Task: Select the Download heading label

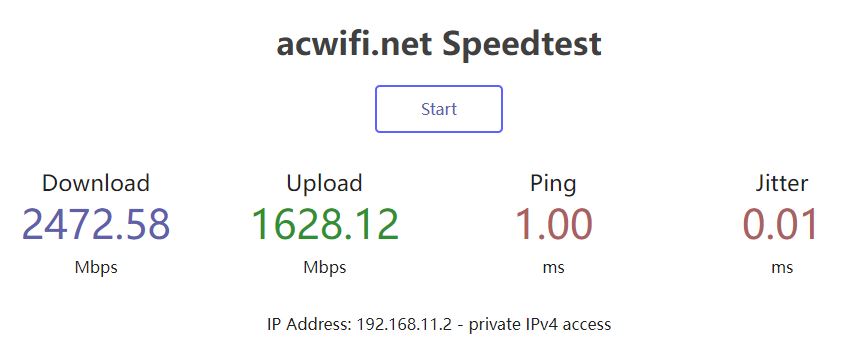Action: [96, 183]
